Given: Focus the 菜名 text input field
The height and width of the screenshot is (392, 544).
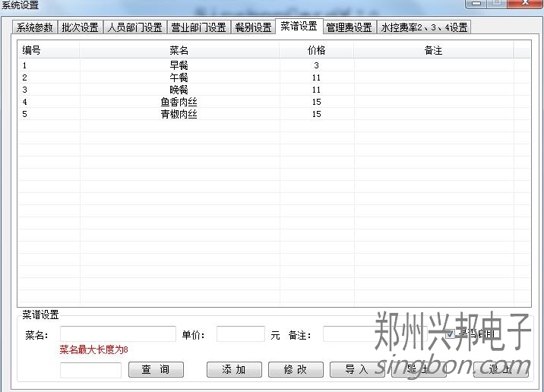Looking at the screenshot, I should [x=118, y=334].
